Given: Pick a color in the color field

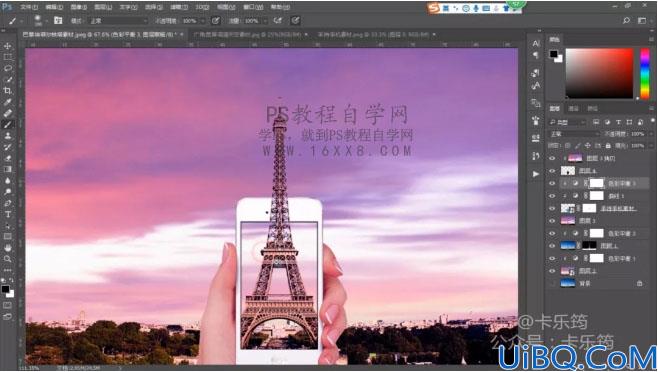Looking at the screenshot, I should tap(599, 73).
